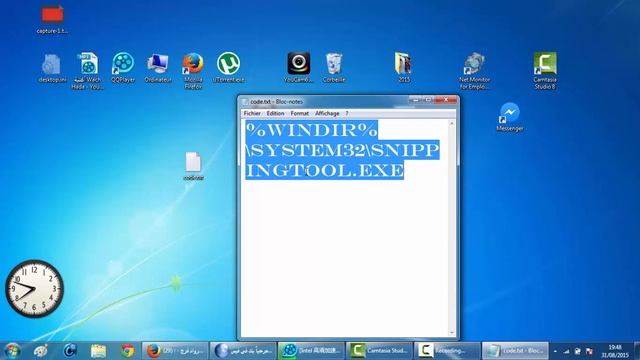
Task: Switch to the Recording taskbar window
Action: point(447,351)
